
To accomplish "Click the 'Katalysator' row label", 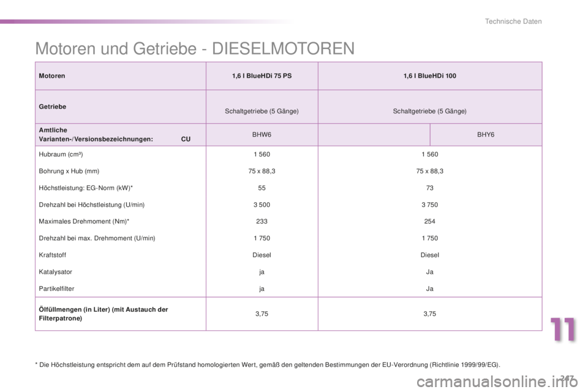I will coord(56,272).
